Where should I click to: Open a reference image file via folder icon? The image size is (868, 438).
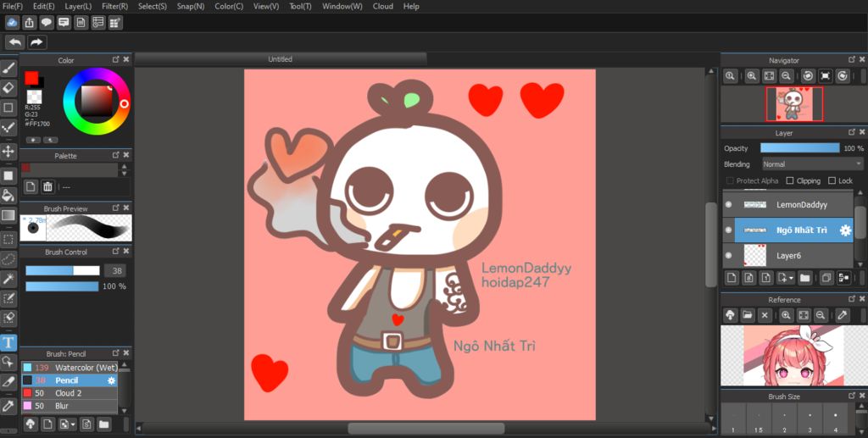(748, 315)
